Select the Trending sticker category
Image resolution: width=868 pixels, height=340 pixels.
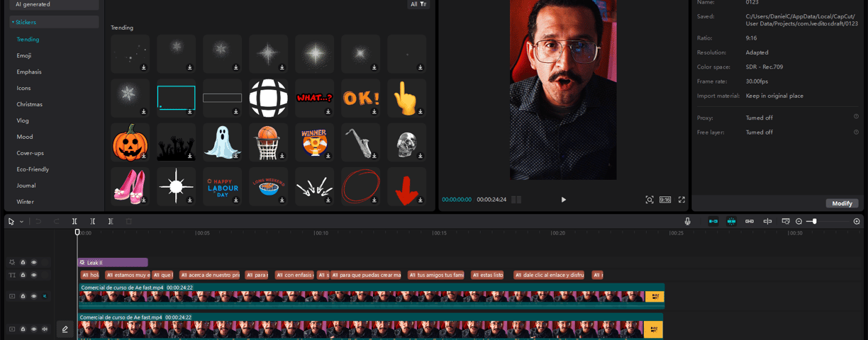click(28, 40)
